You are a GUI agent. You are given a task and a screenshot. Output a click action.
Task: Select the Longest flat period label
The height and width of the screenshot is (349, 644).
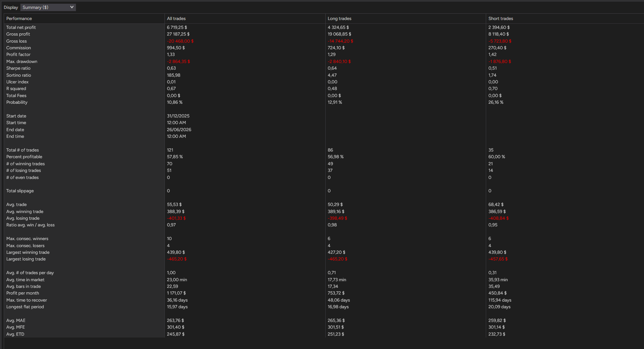click(x=25, y=307)
